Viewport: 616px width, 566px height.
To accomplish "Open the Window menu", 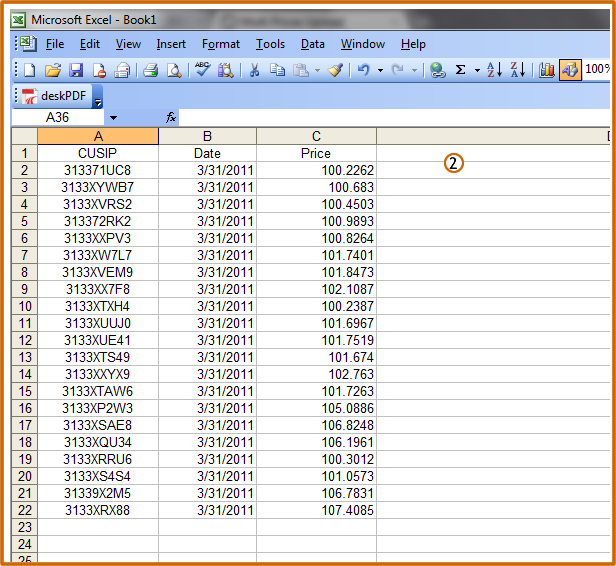I will click(363, 44).
